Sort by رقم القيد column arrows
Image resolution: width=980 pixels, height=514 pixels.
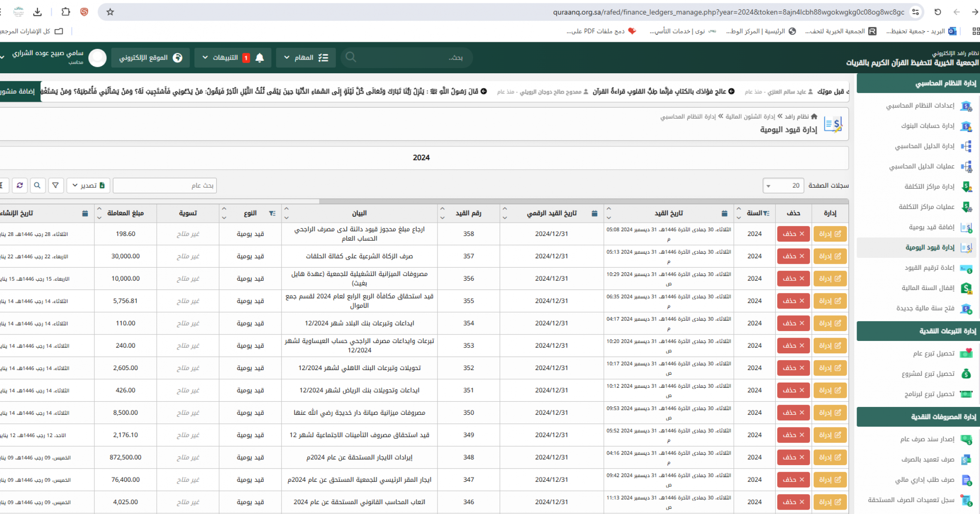[442, 213]
